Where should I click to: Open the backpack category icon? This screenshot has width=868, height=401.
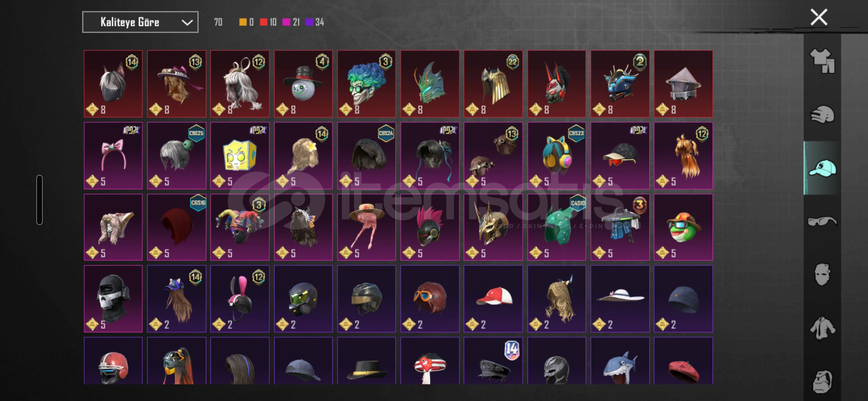pyautogui.click(x=822, y=381)
